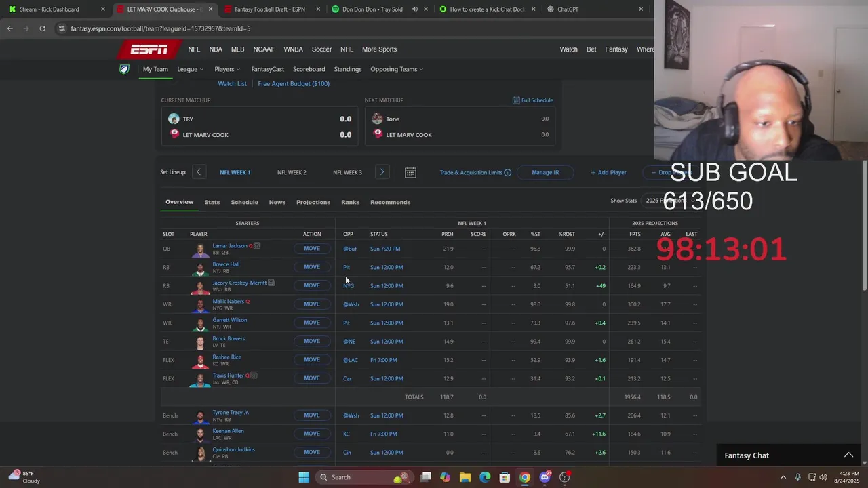Select NFL Week 3 lineup

[347, 172]
